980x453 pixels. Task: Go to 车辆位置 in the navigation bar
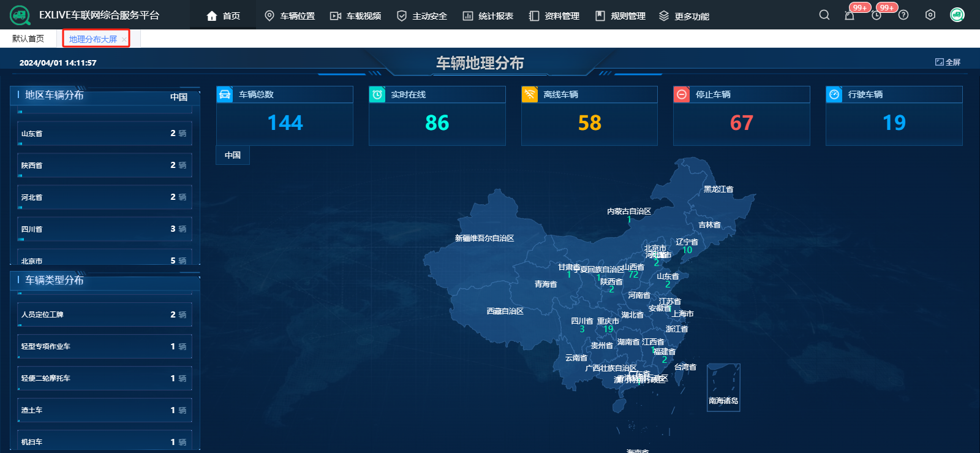290,16
